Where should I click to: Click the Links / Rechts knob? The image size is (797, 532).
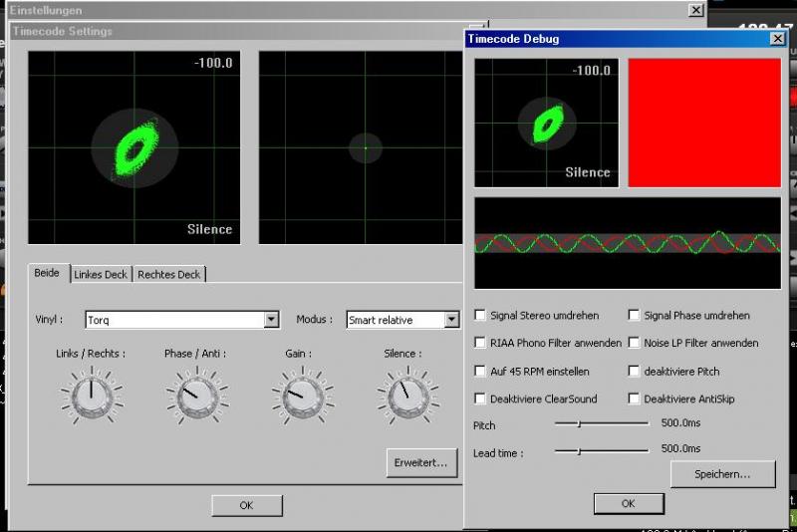(x=92, y=396)
